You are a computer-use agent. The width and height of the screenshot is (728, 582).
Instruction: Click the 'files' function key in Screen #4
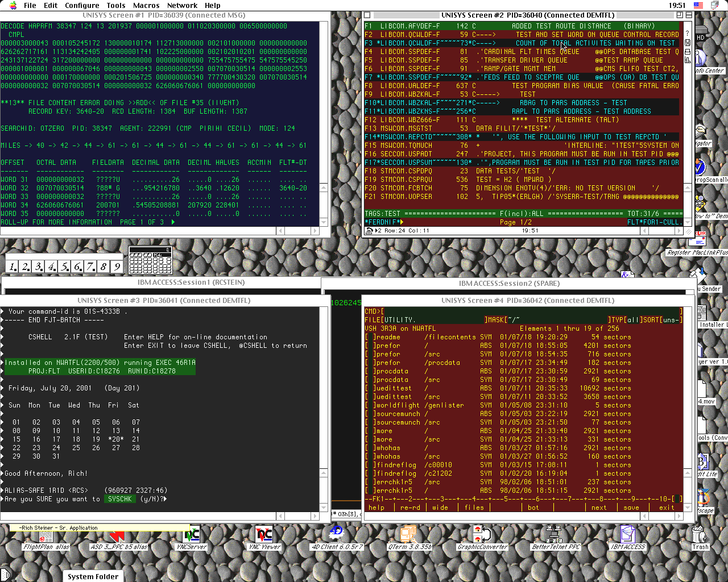474,508
